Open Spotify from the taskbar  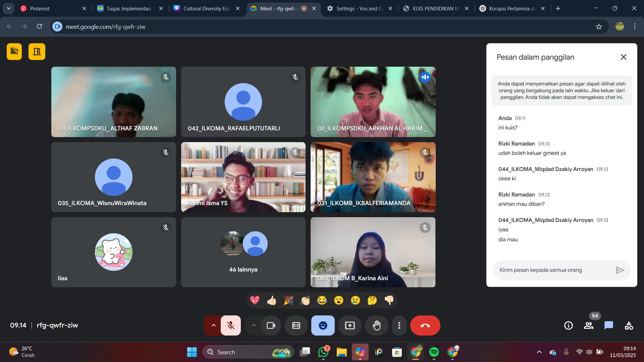tap(434, 352)
